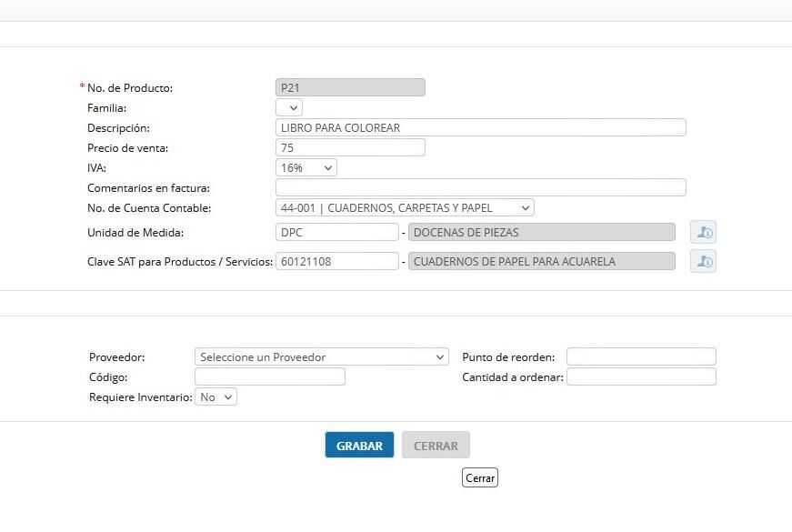Open the Seleccione un Proveedor dropdown
792x532 pixels.
[321, 356]
